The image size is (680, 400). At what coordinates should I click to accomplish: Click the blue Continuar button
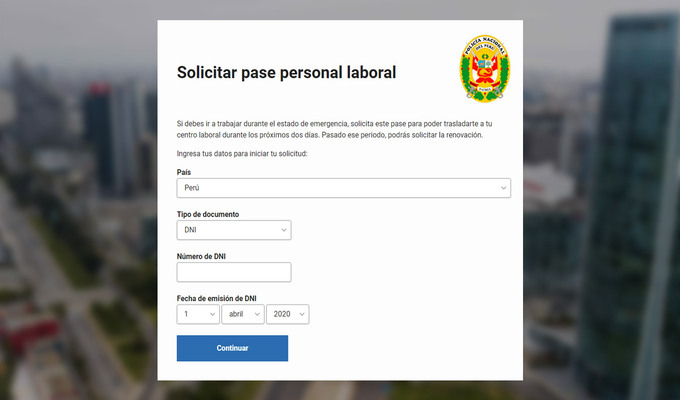(x=232, y=348)
